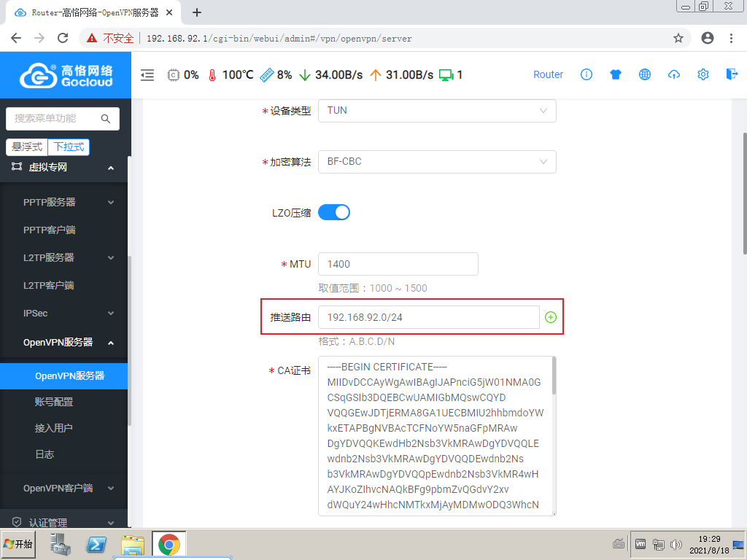Click the memory usage RAM icon
This screenshot has height=560, width=747.
click(267, 75)
